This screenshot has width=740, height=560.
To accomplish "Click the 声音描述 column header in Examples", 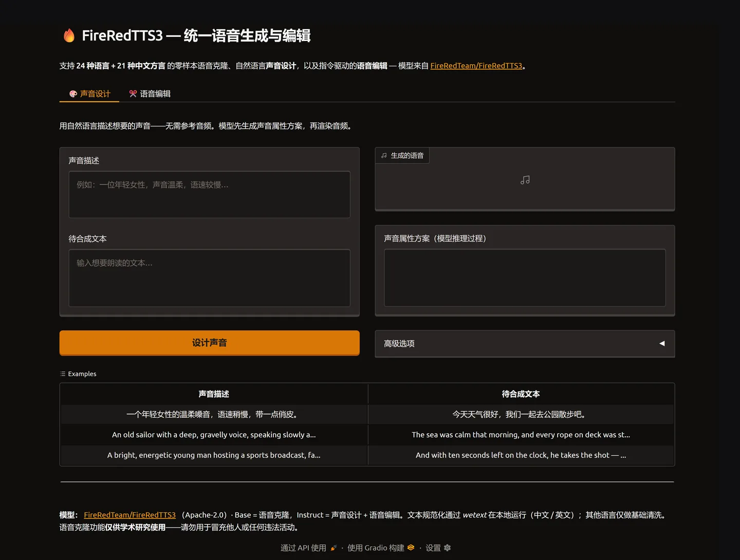I will pos(214,394).
